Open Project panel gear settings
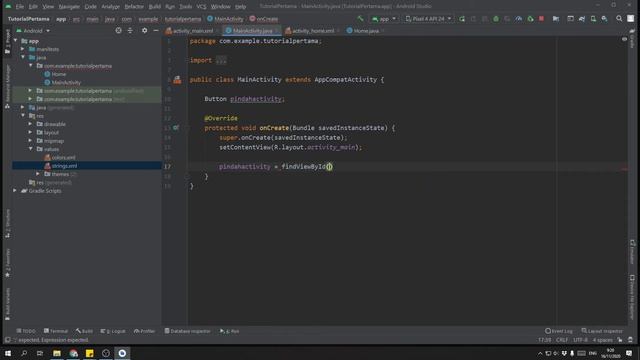640x360 pixels. coord(144,31)
